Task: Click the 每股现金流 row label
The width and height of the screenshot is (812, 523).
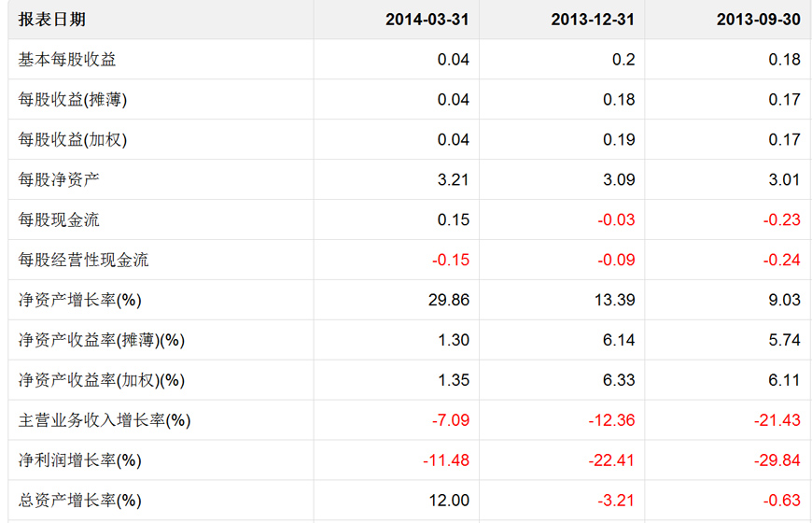Action: (59, 220)
